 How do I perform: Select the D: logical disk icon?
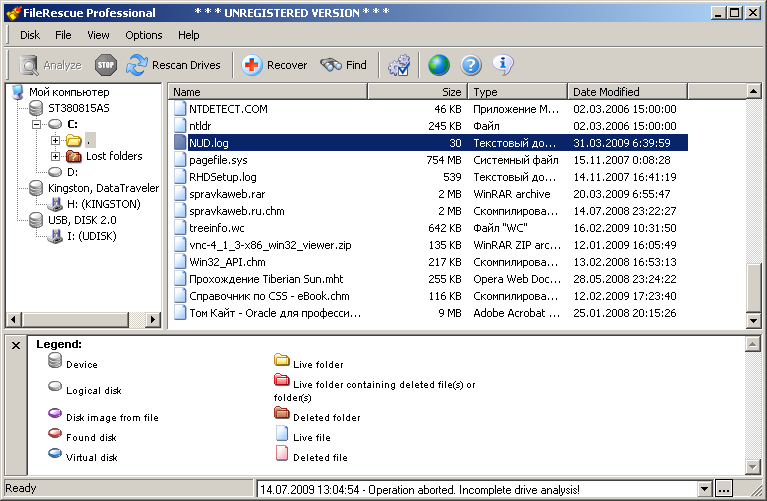pos(55,172)
